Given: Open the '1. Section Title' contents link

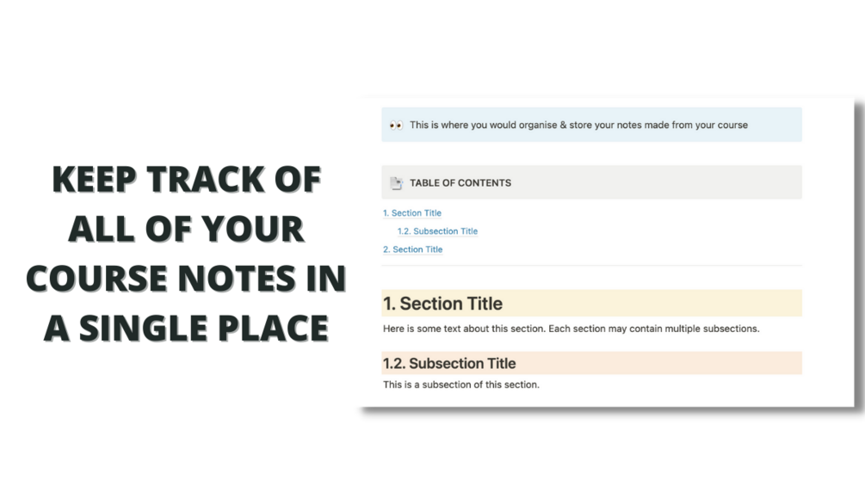Looking at the screenshot, I should (x=412, y=212).
